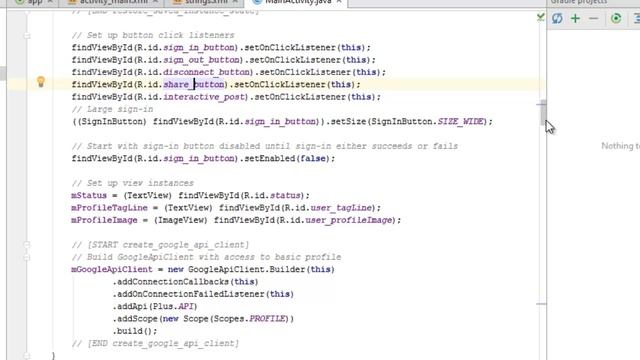Click user_tagLine resource id
This screenshot has height=360, width=640.
[342, 208]
